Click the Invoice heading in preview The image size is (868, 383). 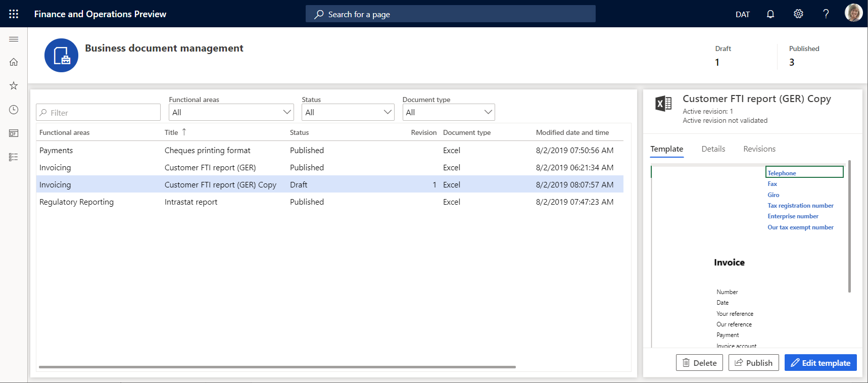[x=729, y=262]
